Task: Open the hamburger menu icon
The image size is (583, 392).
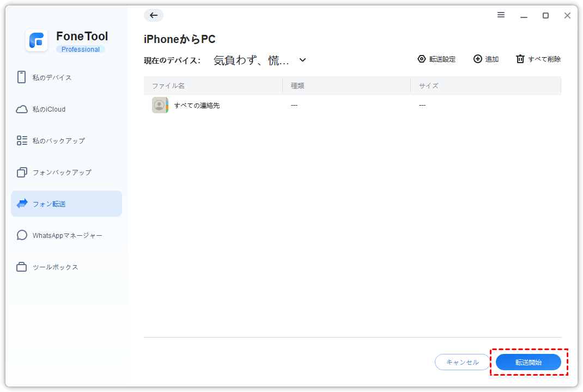Action: pos(501,15)
